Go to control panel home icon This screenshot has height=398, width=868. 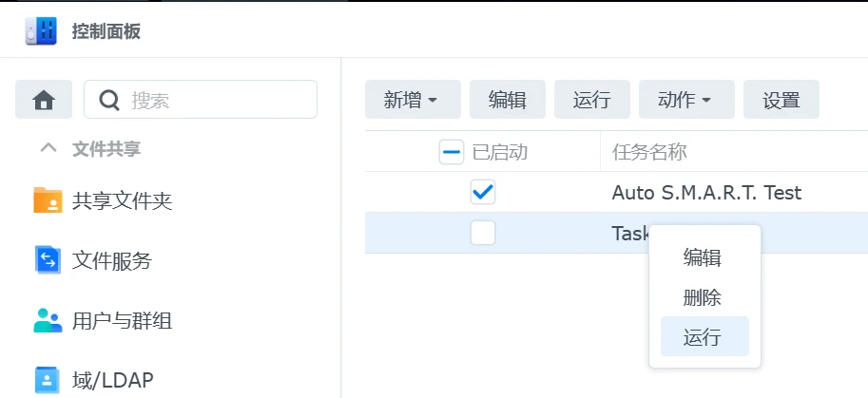point(44,100)
